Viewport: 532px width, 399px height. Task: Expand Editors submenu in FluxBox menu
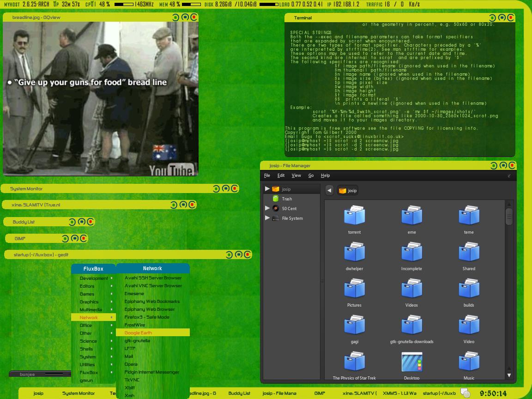coord(94,286)
